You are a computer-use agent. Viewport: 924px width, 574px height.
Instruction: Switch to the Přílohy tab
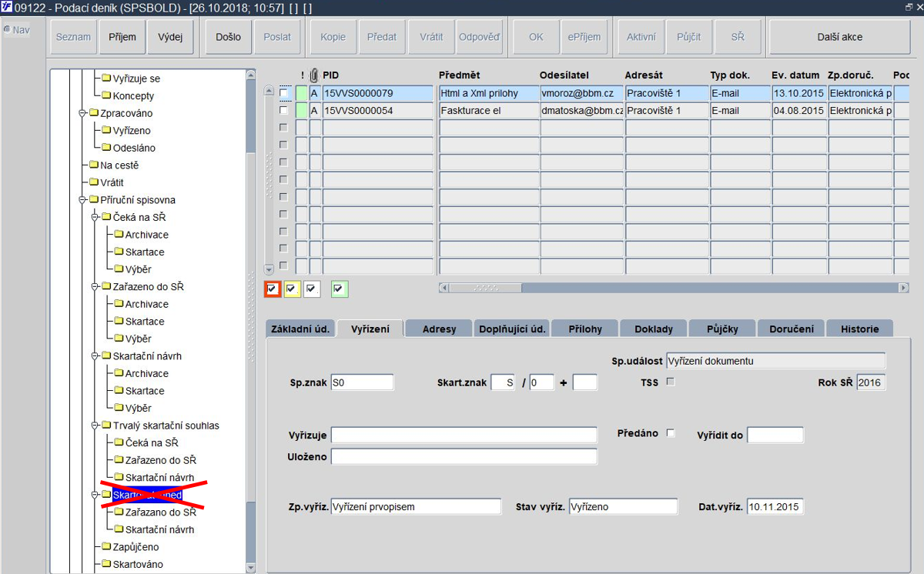coord(585,329)
